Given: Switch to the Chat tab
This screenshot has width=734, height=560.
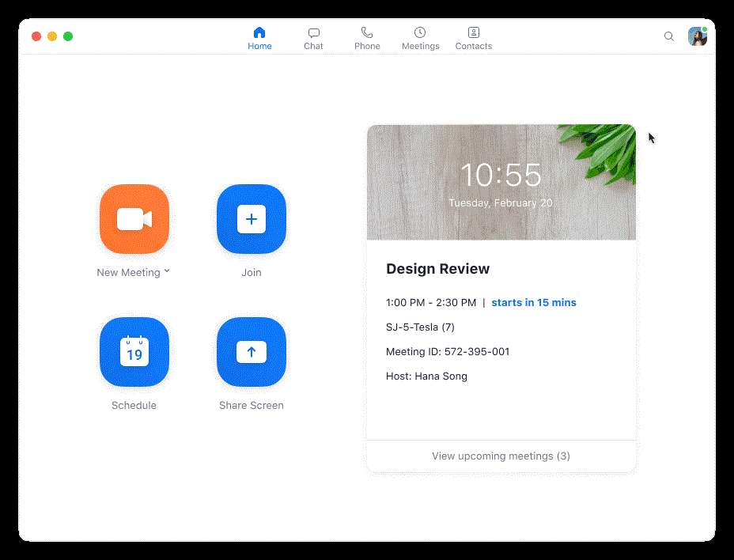Looking at the screenshot, I should 314,39.
